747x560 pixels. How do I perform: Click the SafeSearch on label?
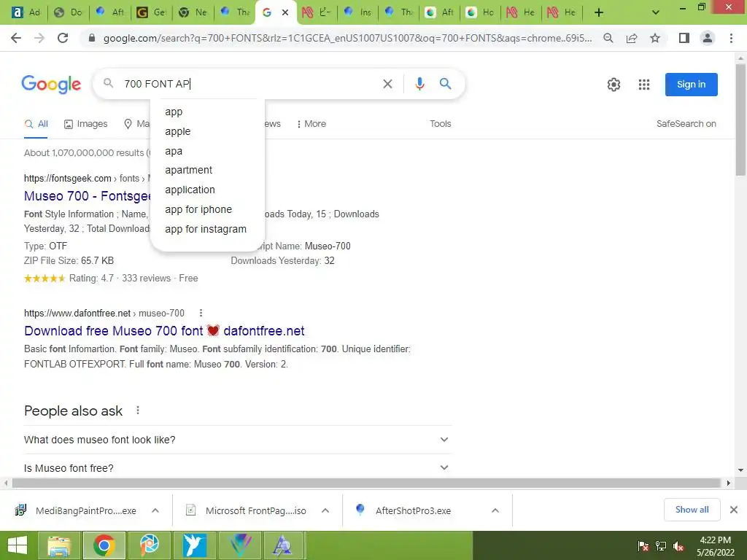tap(686, 124)
